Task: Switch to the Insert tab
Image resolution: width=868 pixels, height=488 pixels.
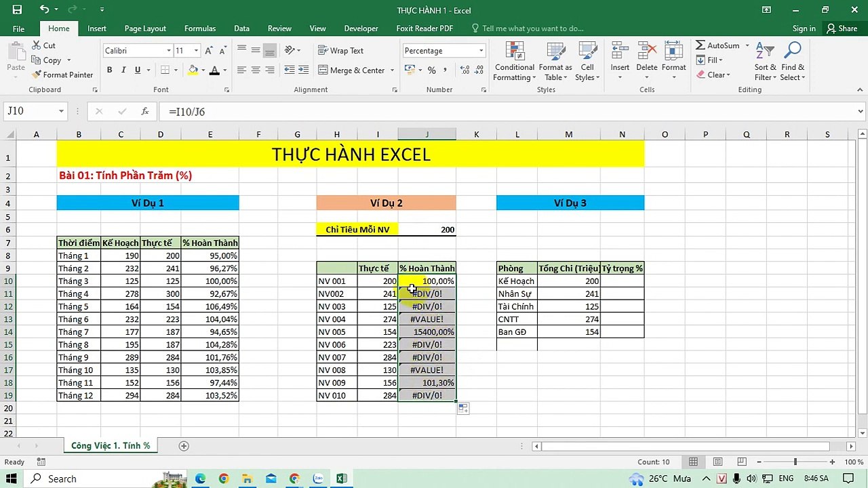Action: pos(97,28)
